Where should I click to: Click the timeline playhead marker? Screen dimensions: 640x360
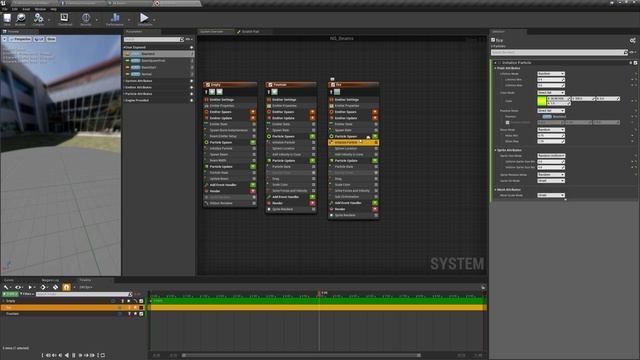tap(319, 293)
